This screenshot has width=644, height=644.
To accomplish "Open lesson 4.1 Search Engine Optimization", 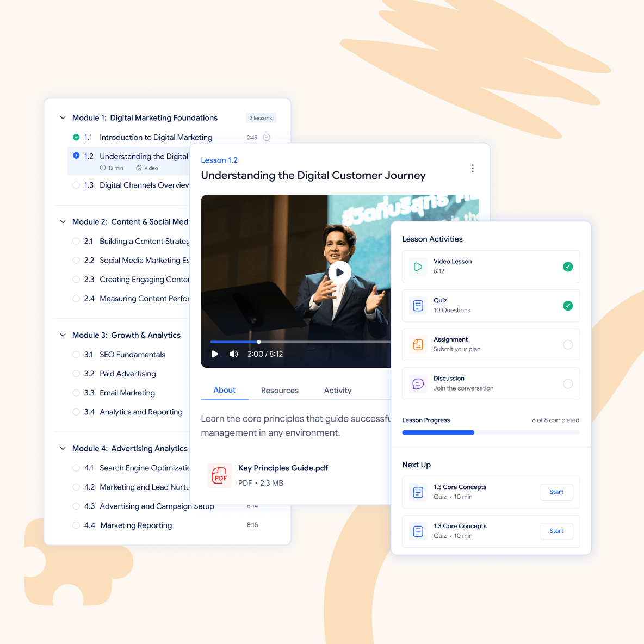I will pos(144,468).
